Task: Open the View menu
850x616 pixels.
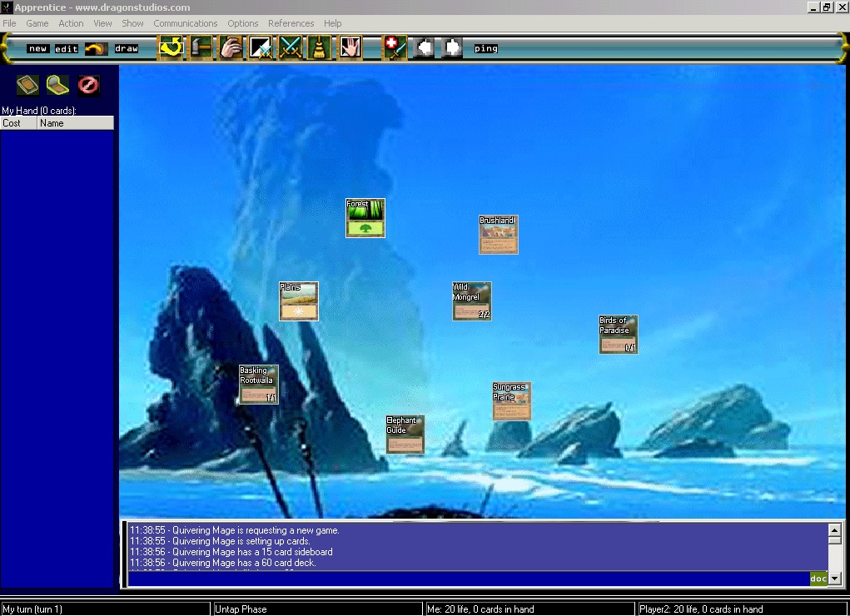Action: pos(102,23)
